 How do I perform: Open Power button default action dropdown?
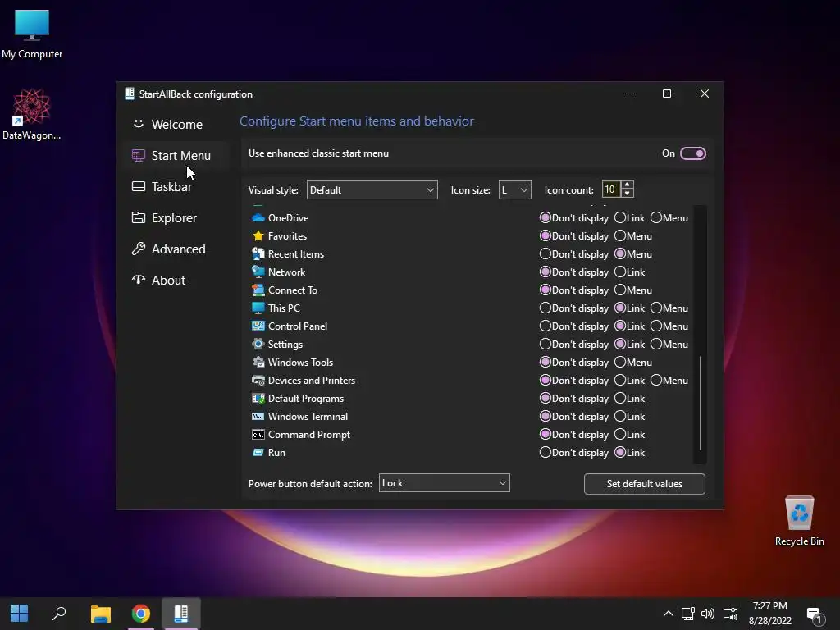[444, 483]
